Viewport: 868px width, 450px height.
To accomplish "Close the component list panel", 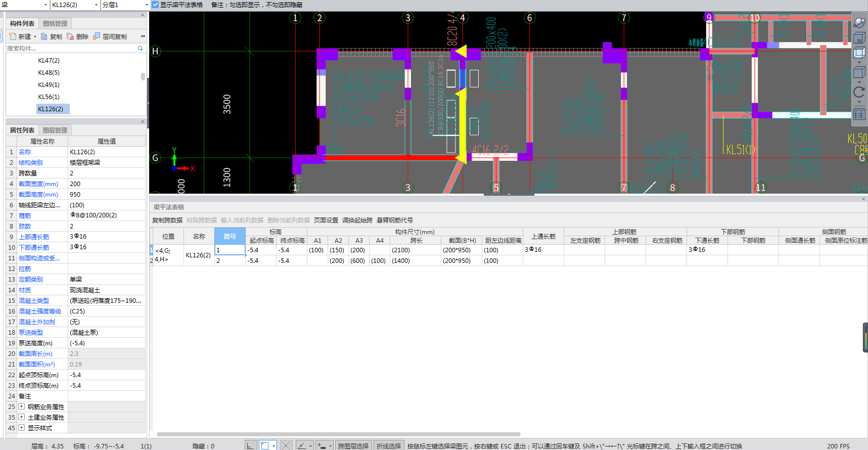I will click(143, 15).
